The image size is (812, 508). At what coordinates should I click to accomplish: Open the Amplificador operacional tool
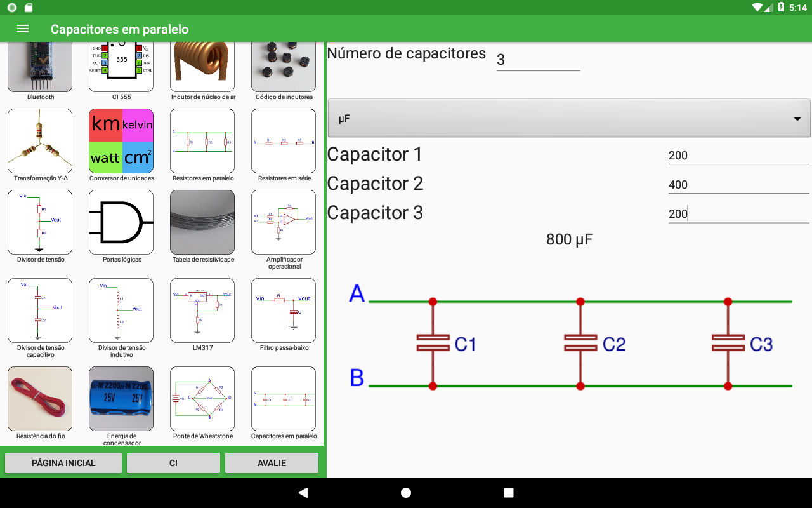point(284,222)
